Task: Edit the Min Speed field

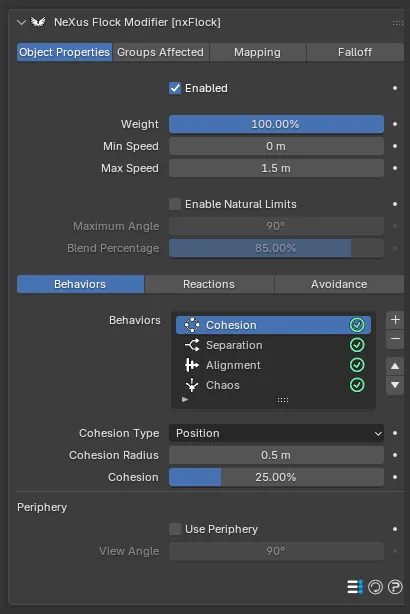Action: point(276,146)
